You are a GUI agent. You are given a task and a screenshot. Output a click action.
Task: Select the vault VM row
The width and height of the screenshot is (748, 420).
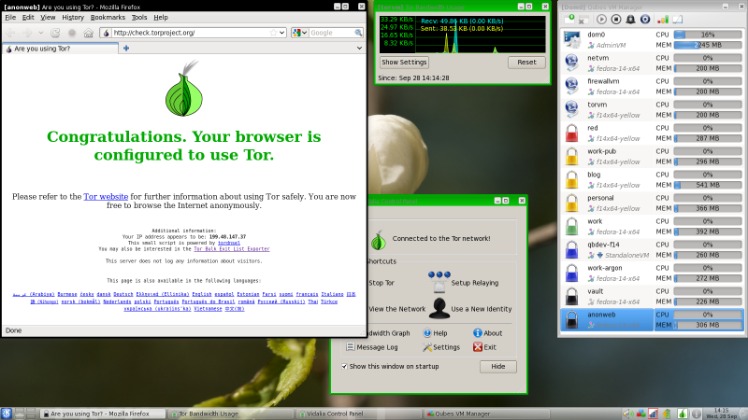(652, 296)
